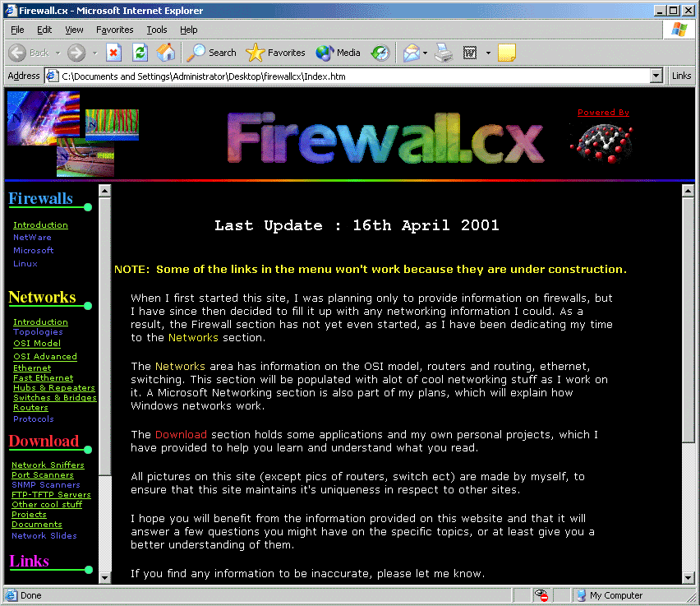The image size is (700, 606).
Task: Click the yellow note toolbar icon
Action: [x=506, y=53]
